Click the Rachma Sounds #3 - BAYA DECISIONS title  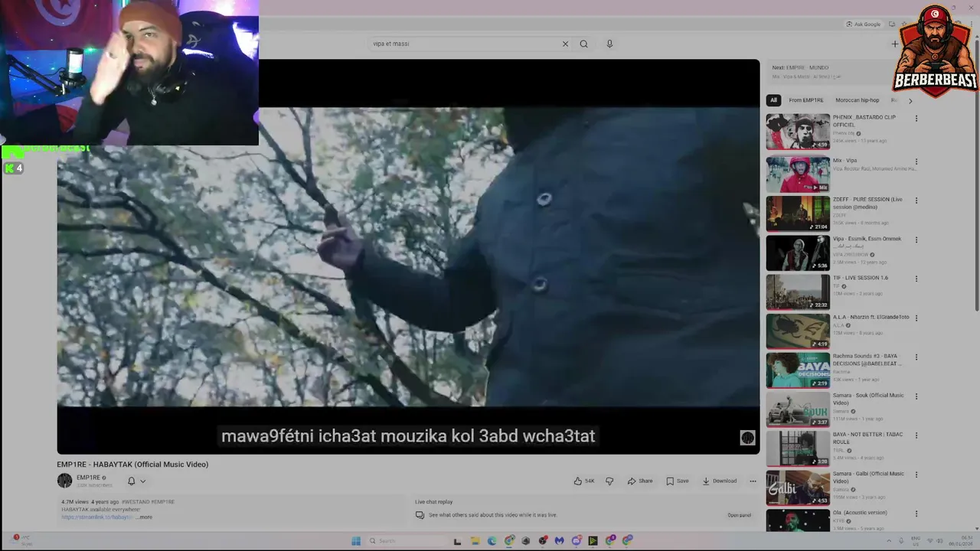point(867,360)
